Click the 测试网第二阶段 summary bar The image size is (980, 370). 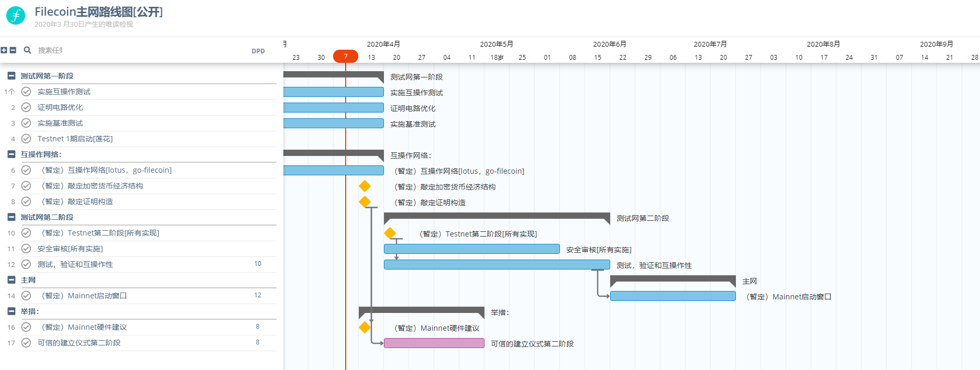pos(497,216)
